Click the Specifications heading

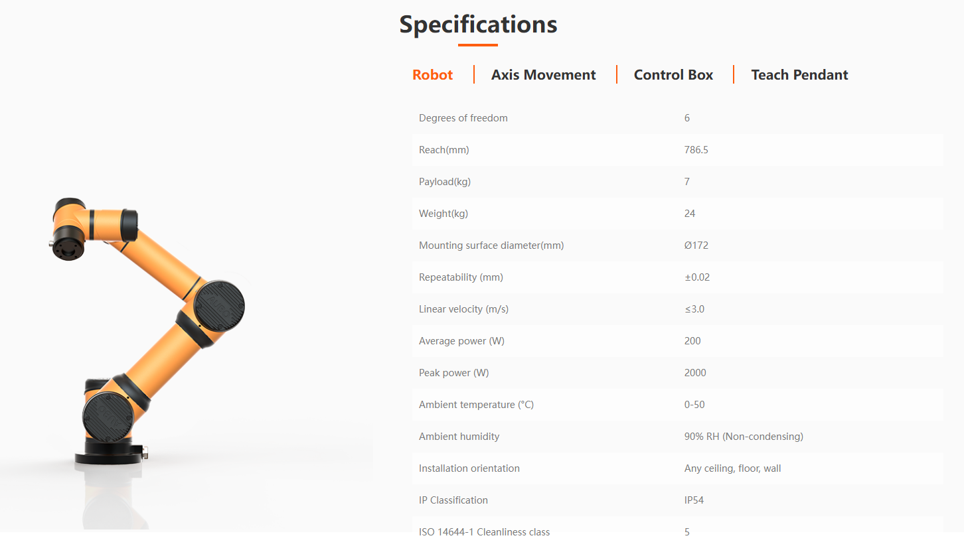click(x=478, y=25)
